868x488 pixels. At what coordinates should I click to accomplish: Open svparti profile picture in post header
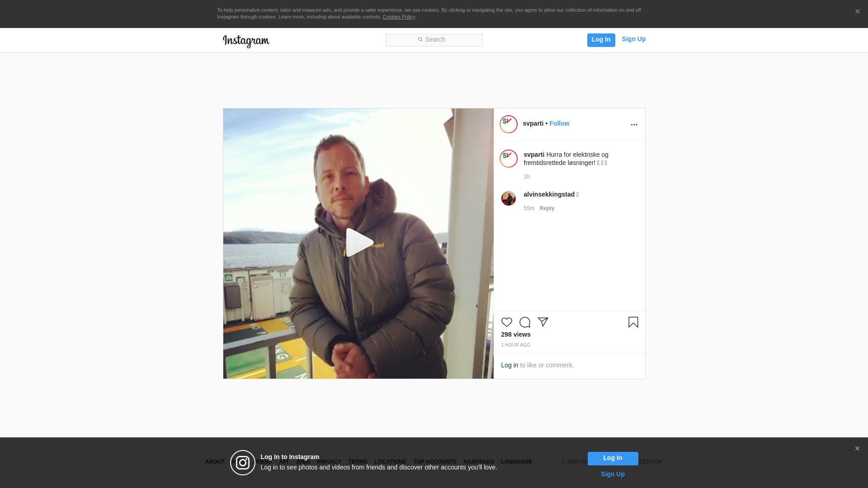coord(509,124)
